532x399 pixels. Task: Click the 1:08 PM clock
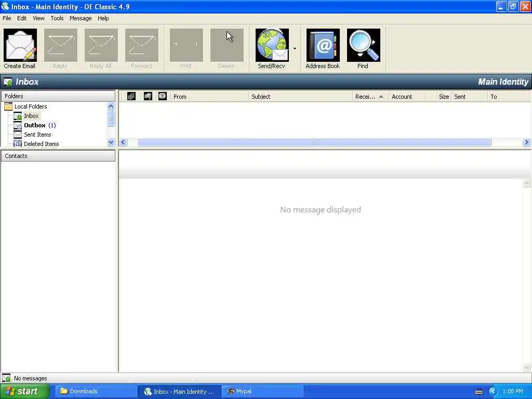click(x=513, y=392)
